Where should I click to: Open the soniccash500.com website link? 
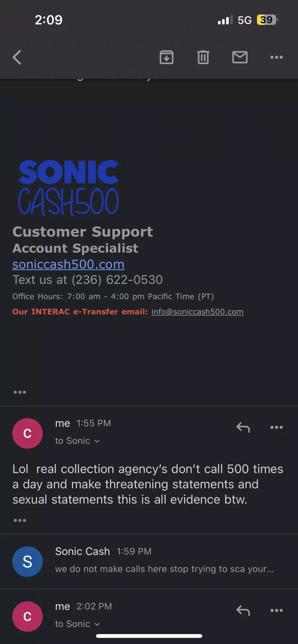point(69,264)
